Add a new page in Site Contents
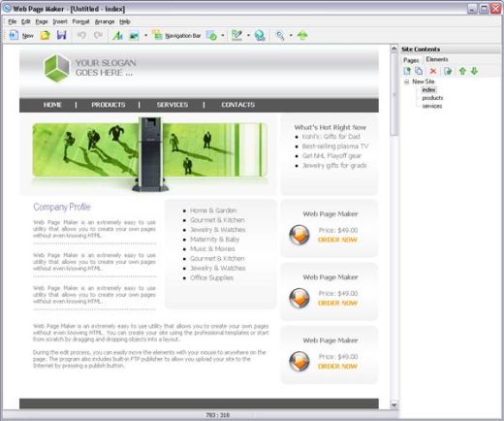Image resolution: width=504 pixels, height=421 pixels. pyautogui.click(x=407, y=71)
